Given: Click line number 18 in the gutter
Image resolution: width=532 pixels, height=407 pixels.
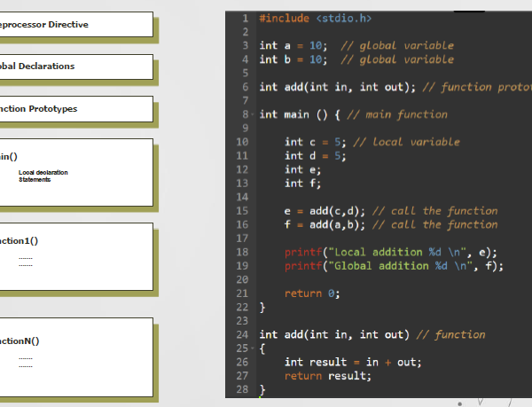Looking at the screenshot, I should click(x=241, y=252).
